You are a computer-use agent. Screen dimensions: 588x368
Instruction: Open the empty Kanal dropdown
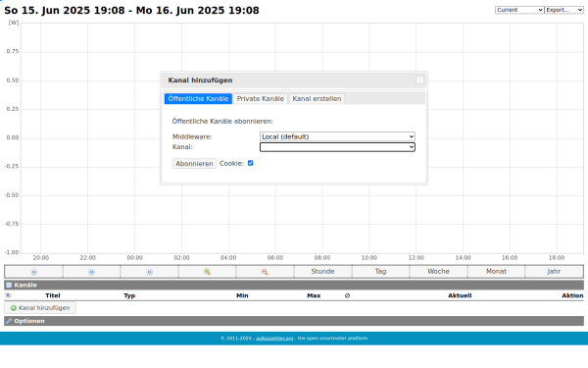pyautogui.click(x=337, y=147)
